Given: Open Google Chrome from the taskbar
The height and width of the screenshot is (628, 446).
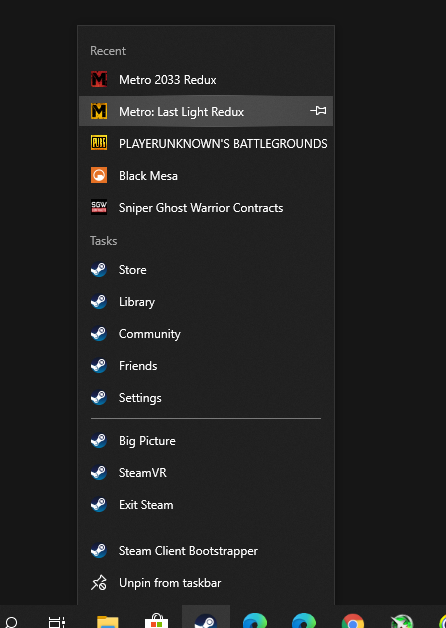Looking at the screenshot, I should pyautogui.click(x=353, y=620).
